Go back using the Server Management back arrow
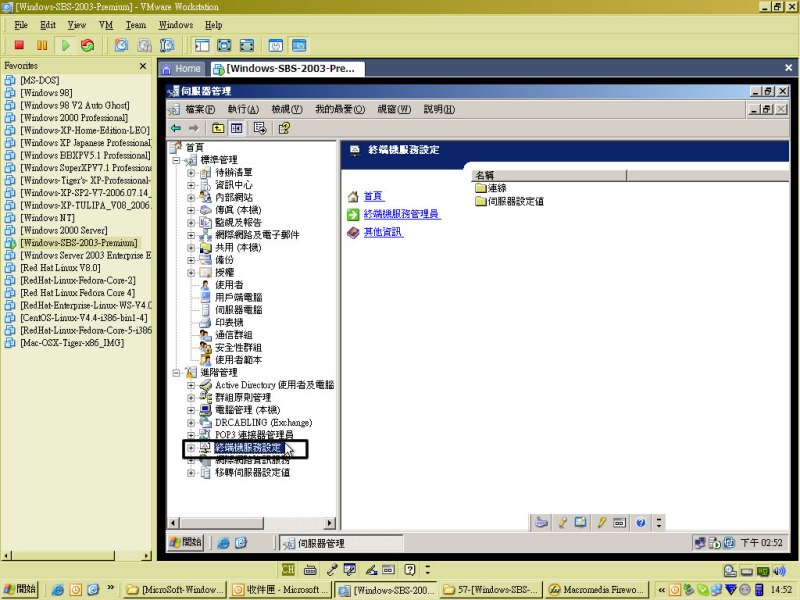This screenshot has width=800, height=600. click(176, 128)
